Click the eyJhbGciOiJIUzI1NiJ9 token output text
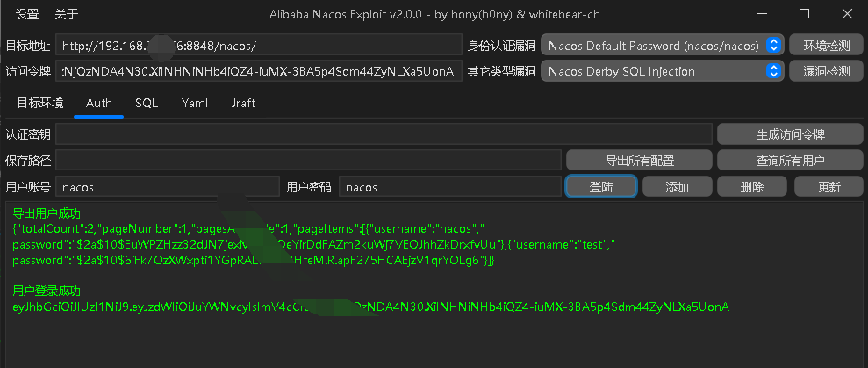868x368 pixels. [x=370, y=307]
